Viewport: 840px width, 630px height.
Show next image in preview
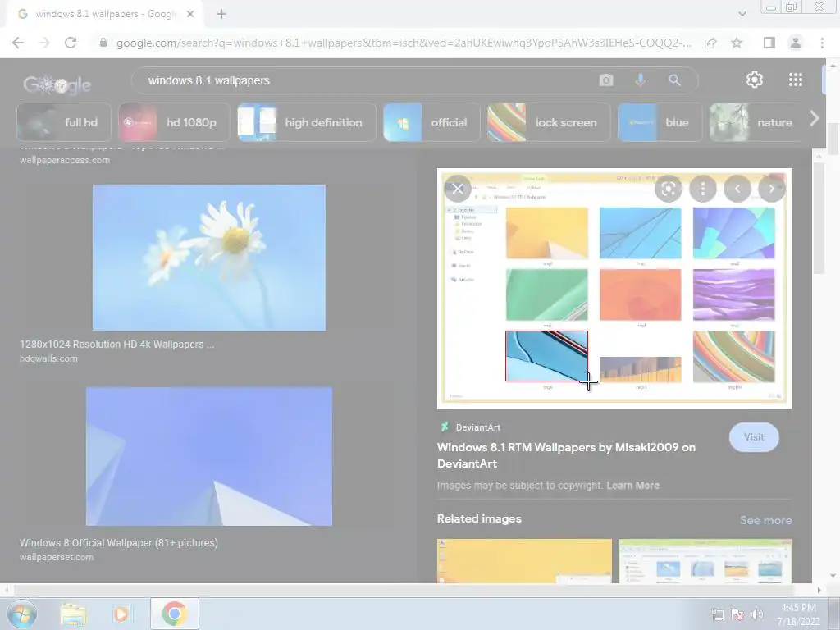(771, 189)
